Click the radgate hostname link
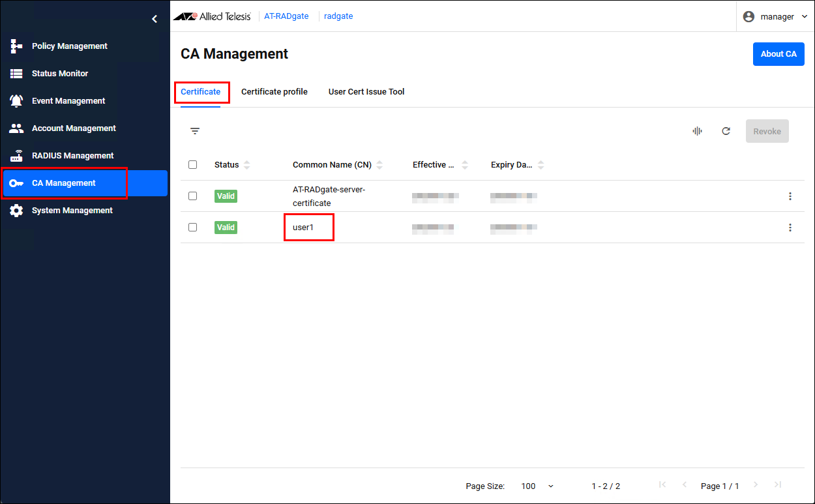The image size is (815, 504). (x=338, y=16)
